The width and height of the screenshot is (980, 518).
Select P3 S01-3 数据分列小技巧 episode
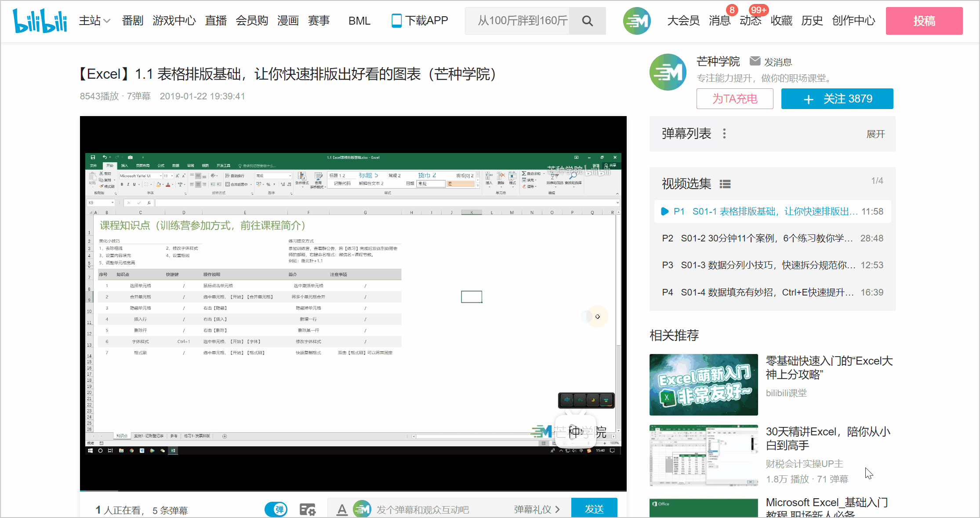773,265
